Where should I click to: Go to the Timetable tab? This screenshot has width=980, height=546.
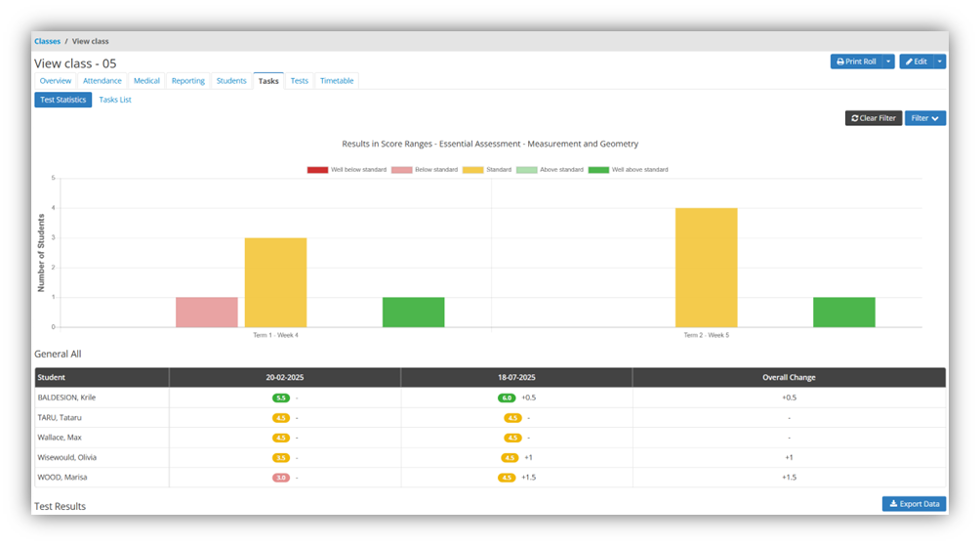tap(337, 81)
